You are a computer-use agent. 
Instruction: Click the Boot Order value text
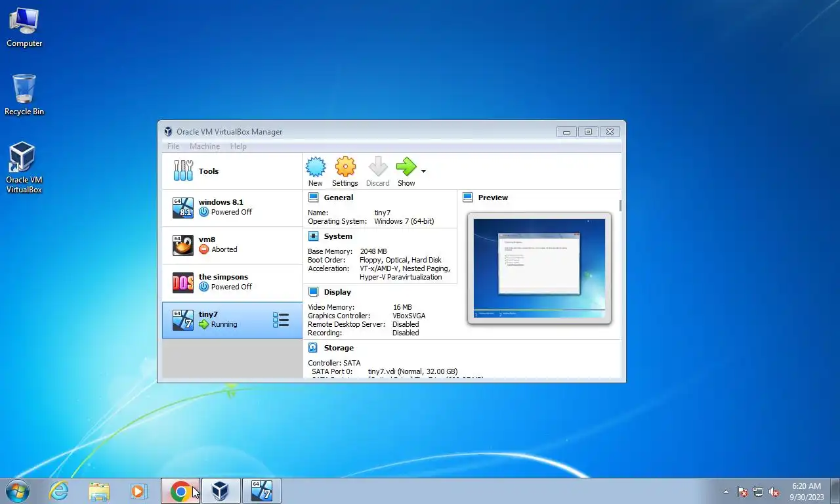coord(401,260)
